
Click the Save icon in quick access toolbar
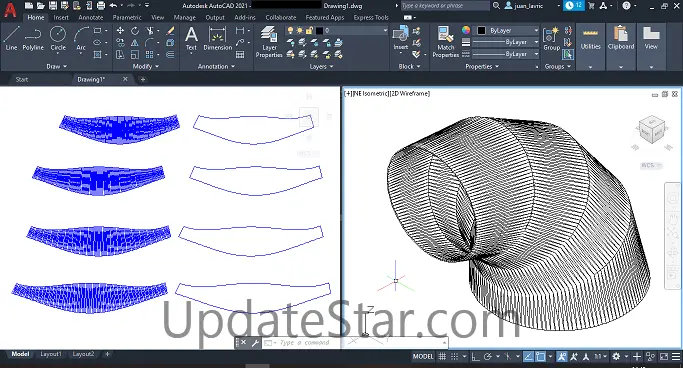pyautogui.click(x=53, y=6)
